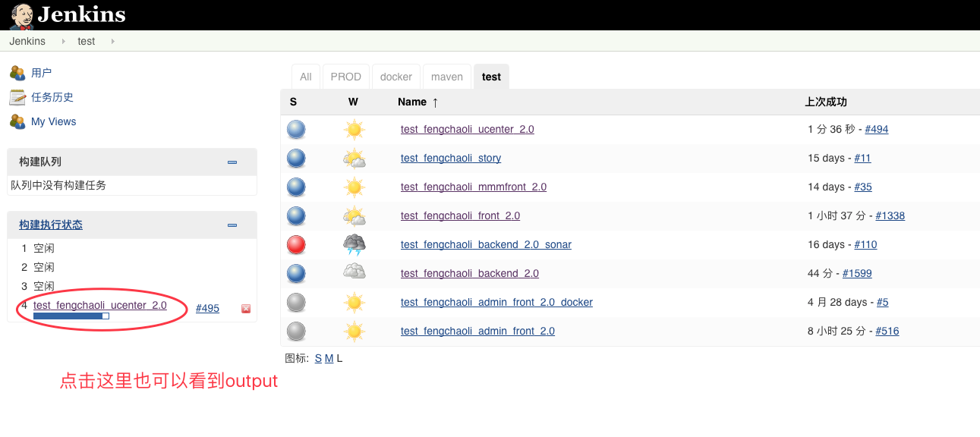Open job test_fengchaoli_admin_front_2.0
Screen dimensions: 980x437
(x=478, y=331)
